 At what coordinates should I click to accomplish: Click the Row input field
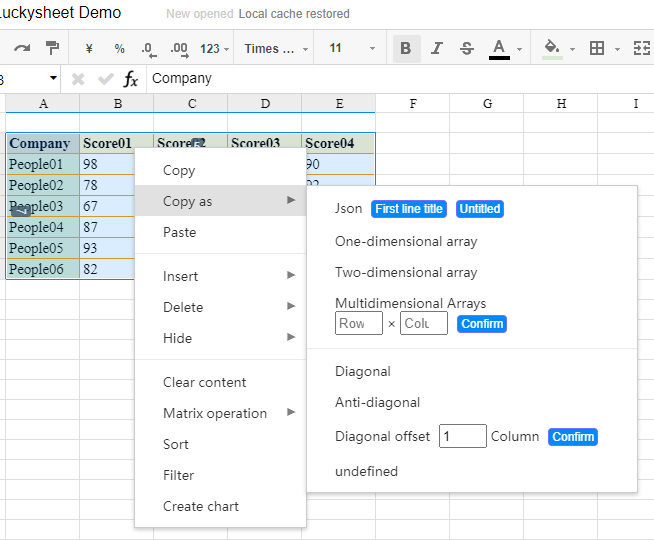click(359, 323)
